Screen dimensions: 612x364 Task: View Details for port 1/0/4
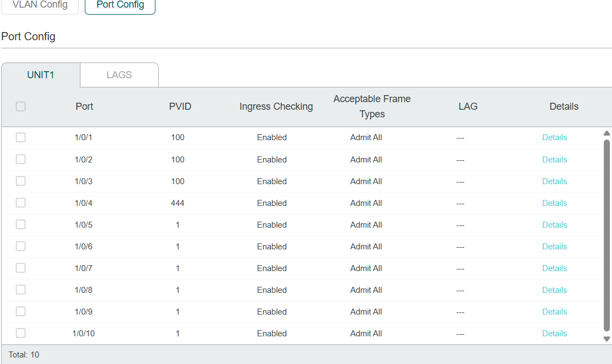click(554, 203)
